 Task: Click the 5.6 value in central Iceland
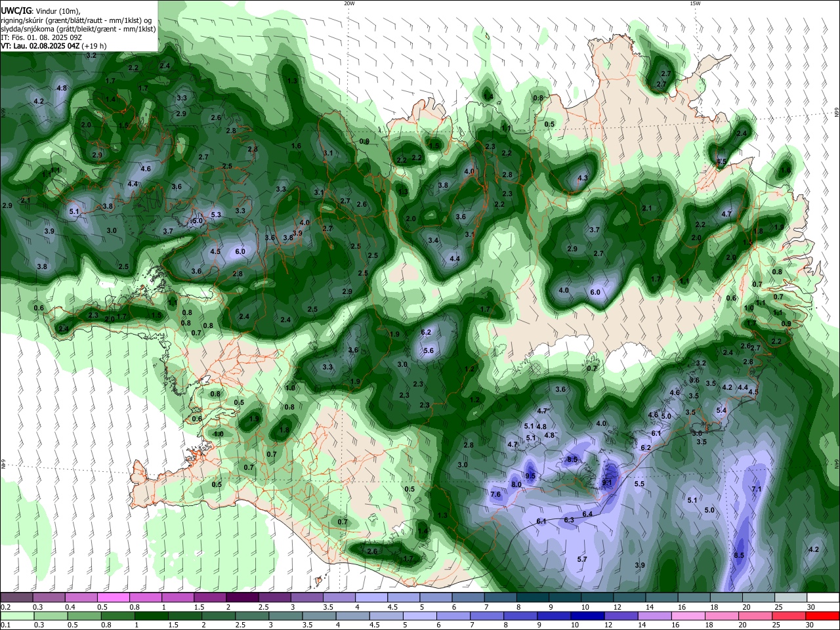tap(429, 351)
